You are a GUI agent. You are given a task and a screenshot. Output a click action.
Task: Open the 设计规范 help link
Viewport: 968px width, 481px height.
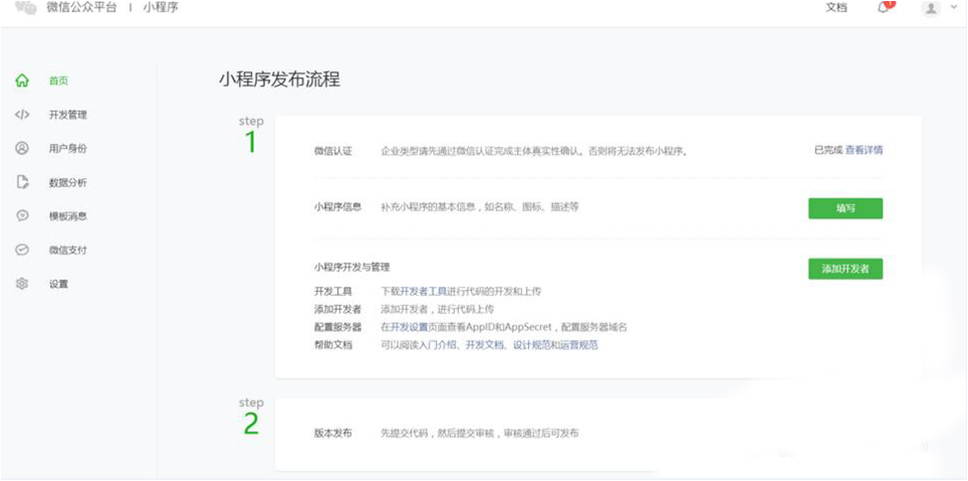(532, 345)
